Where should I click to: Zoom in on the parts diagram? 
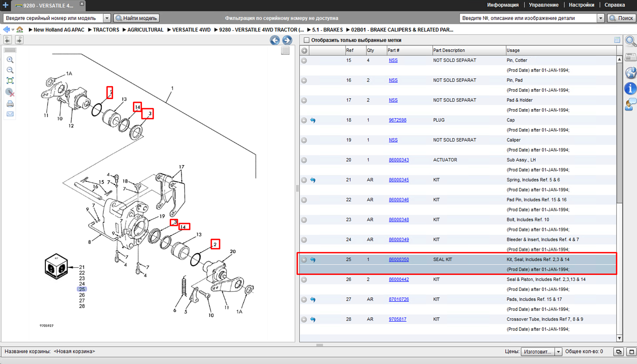coord(10,60)
